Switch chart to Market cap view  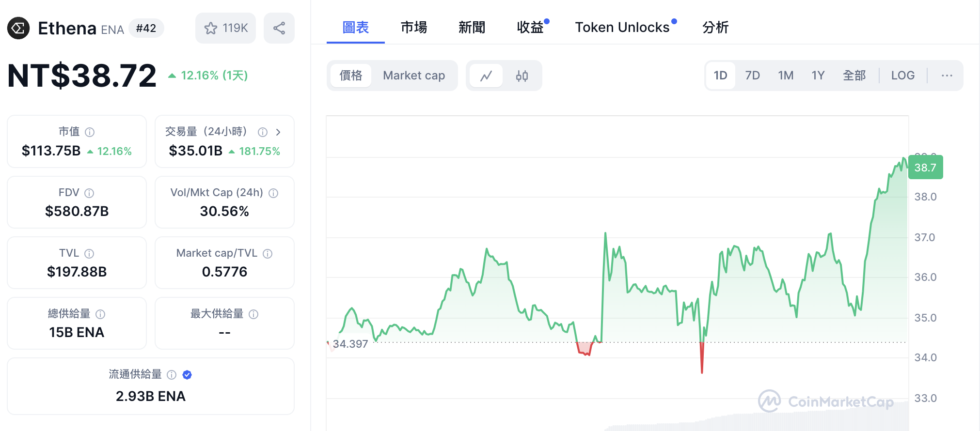(414, 76)
